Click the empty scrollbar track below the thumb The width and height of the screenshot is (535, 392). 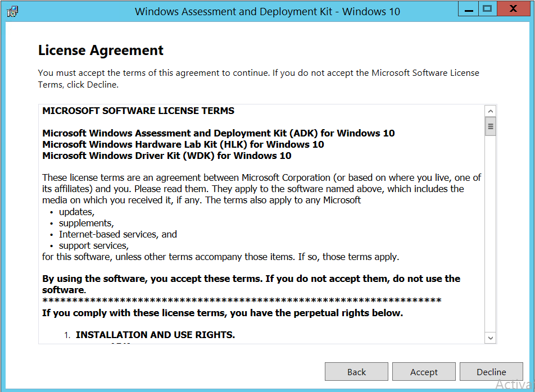(x=491, y=236)
